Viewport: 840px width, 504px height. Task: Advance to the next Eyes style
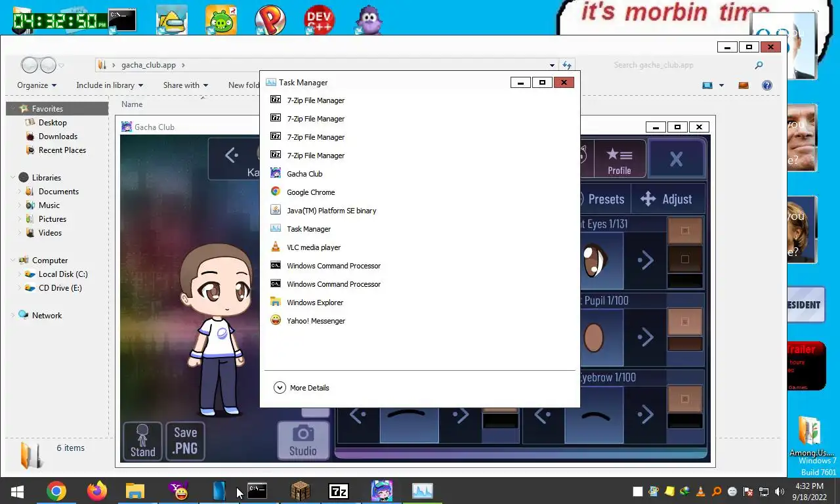[645, 261]
